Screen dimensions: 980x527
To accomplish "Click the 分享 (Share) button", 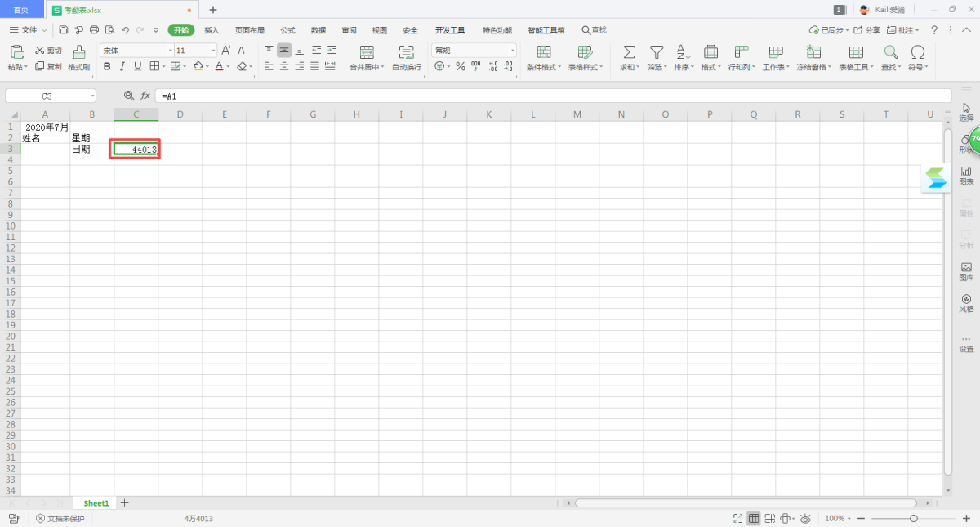I will point(867,30).
